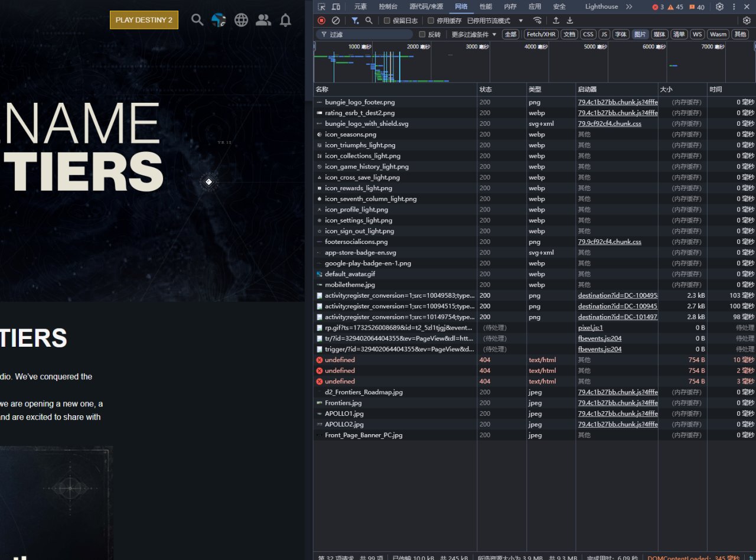This screenshot has height=560, width=756.
Task: Click the inspect element picker icon
Action: [321, 6]
